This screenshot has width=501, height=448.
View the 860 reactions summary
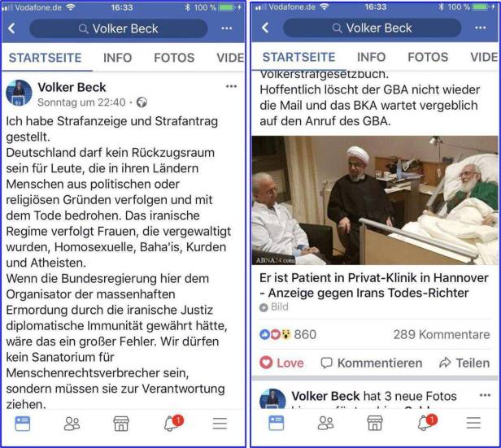pos(288,334)
